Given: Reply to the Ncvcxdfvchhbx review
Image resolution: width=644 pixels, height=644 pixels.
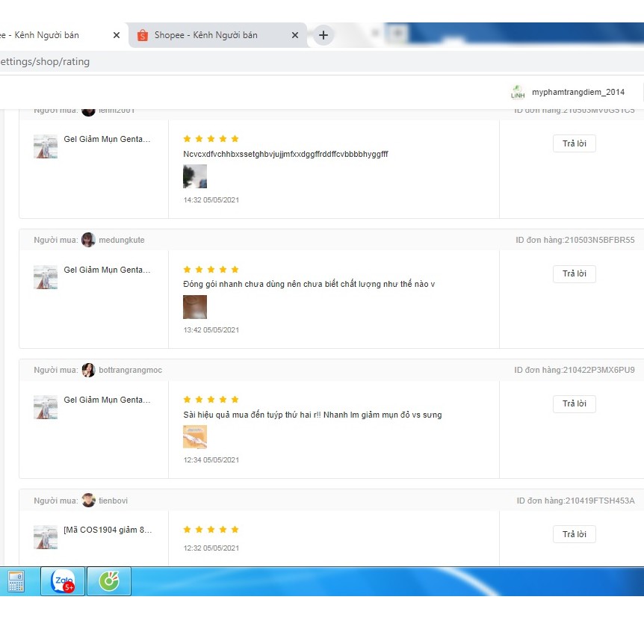Looking at the screenshot, I should point(575,143).
